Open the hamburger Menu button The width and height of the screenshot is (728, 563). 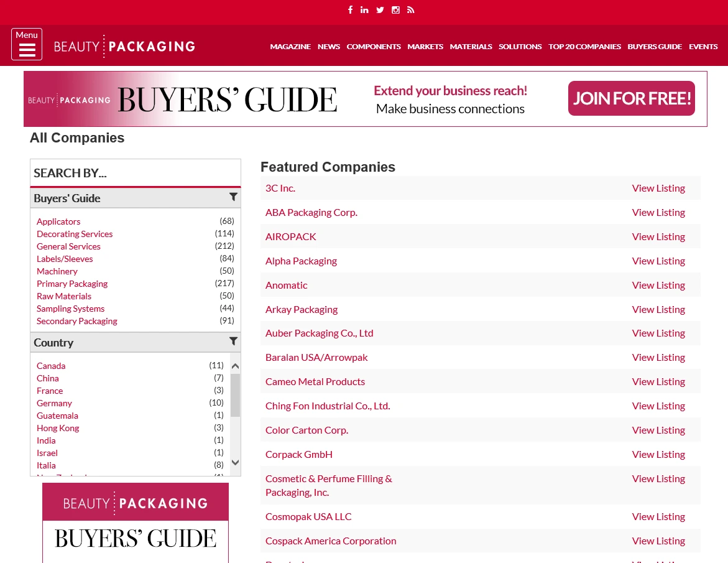27,44
